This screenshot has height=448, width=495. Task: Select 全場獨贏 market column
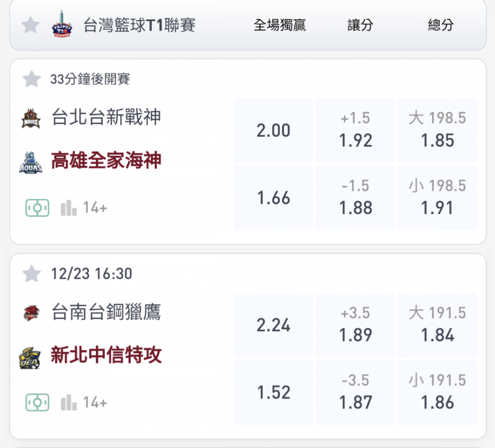point(280,25)
